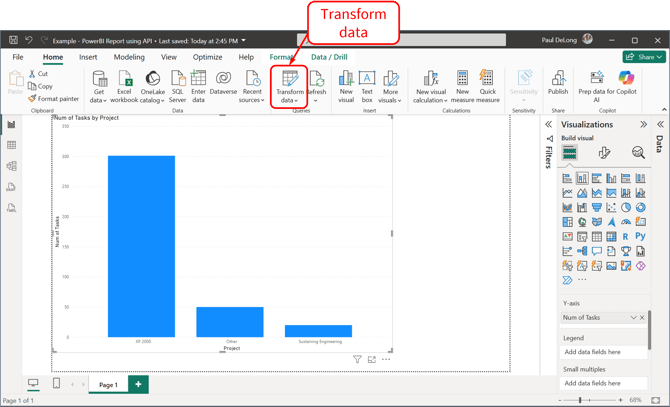Expand the Filters pane
670x407 pixels.
pyautogui.click(x=549, y=124)
